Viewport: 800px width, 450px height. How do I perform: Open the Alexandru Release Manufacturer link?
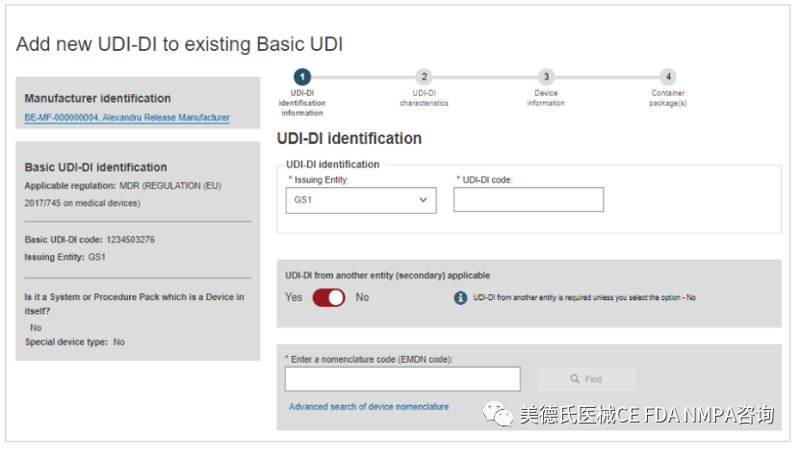pos(127,118)
